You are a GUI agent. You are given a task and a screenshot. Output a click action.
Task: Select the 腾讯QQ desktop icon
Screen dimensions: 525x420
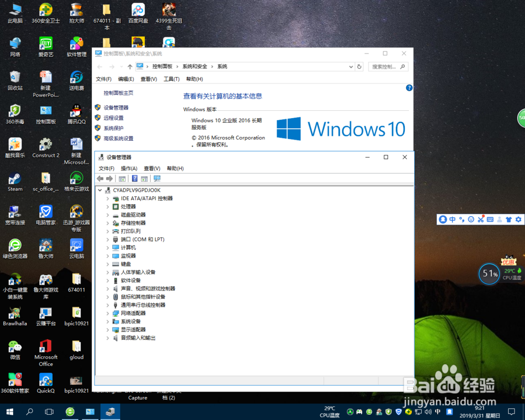[x=77, y=114]
